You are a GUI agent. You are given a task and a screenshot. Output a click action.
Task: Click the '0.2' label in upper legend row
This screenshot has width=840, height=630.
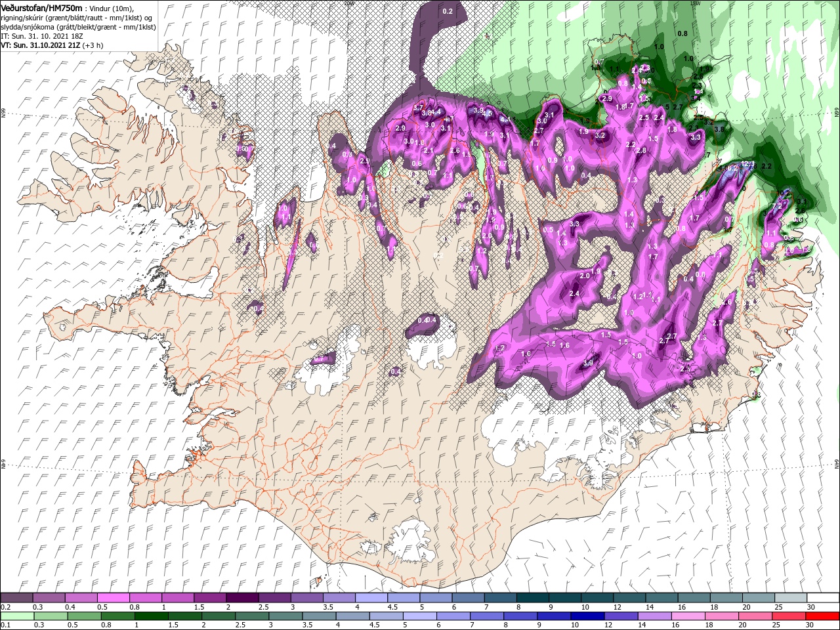5,607
